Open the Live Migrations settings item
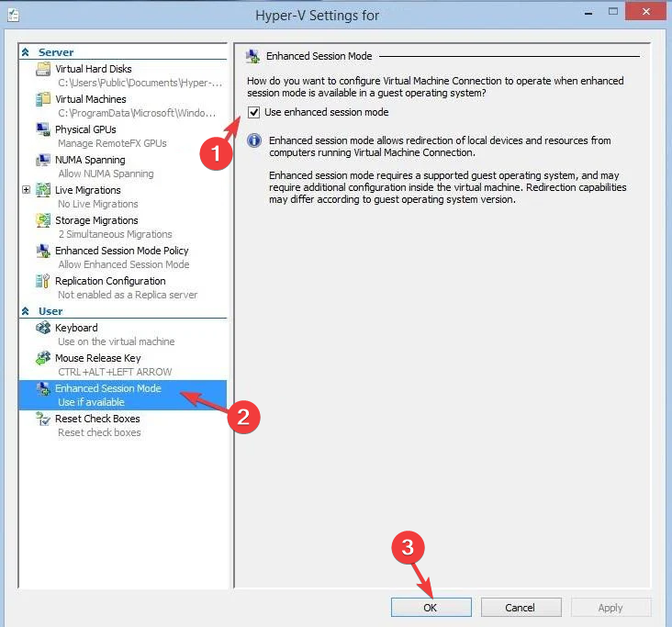 point(87,190)
